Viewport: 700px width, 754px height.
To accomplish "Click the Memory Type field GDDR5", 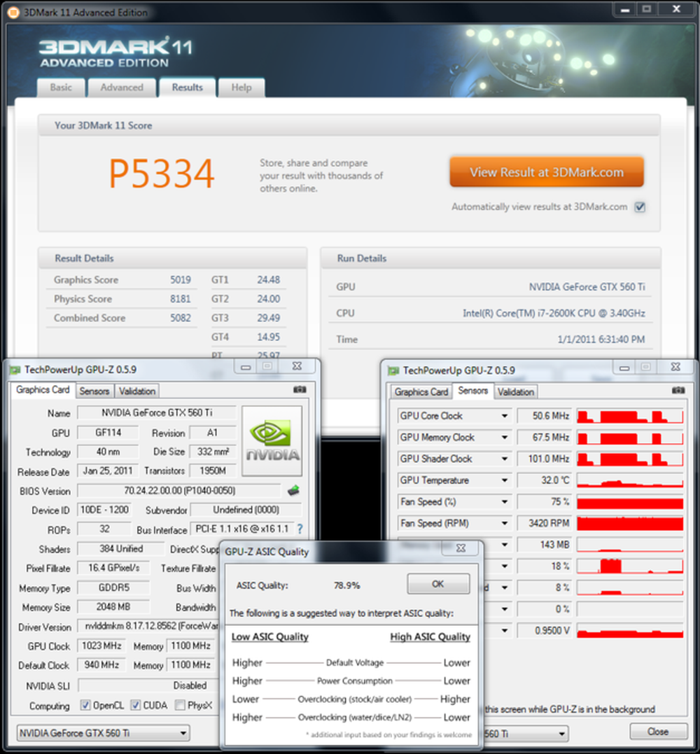I will (x=113, y=587).
